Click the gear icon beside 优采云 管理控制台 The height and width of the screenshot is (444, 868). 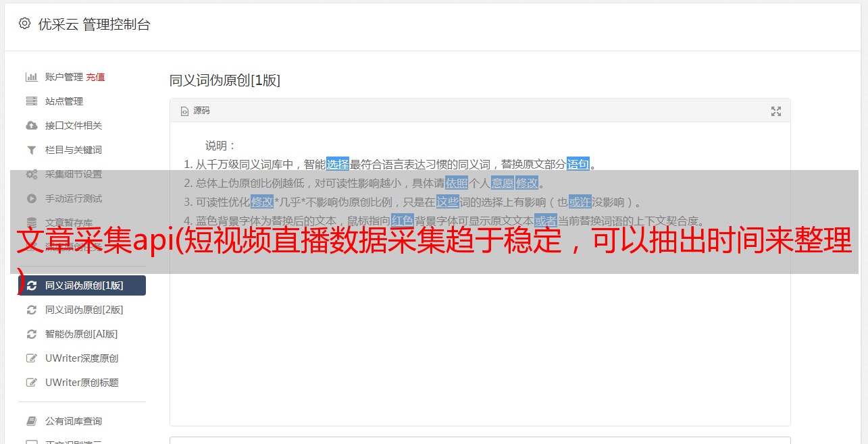click(x=24, y=24)
